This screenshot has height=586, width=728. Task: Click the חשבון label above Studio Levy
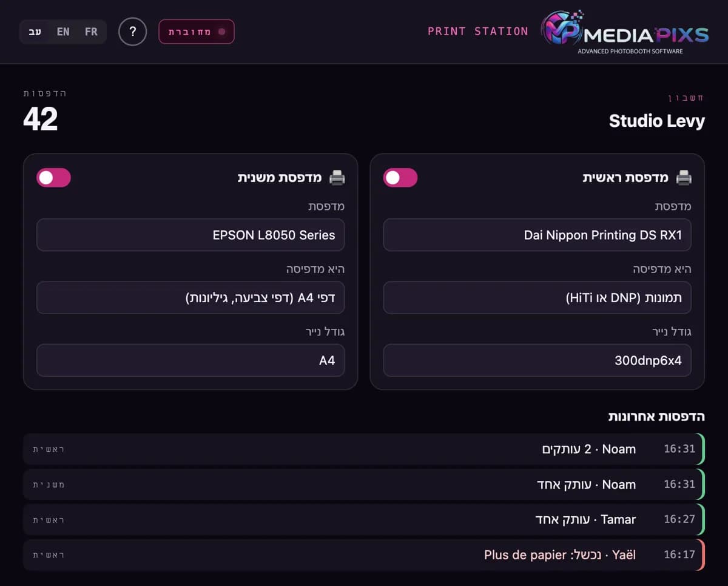(686, 97)
